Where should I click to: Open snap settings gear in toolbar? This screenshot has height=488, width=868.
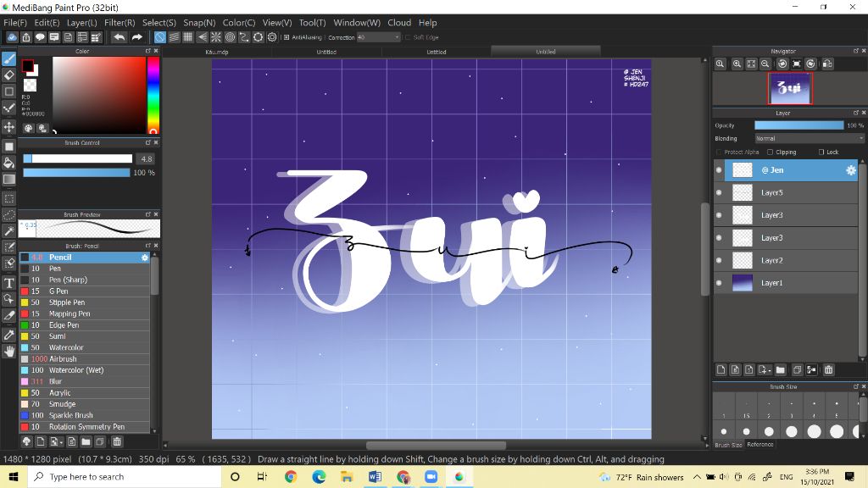(x=272, y=37)
